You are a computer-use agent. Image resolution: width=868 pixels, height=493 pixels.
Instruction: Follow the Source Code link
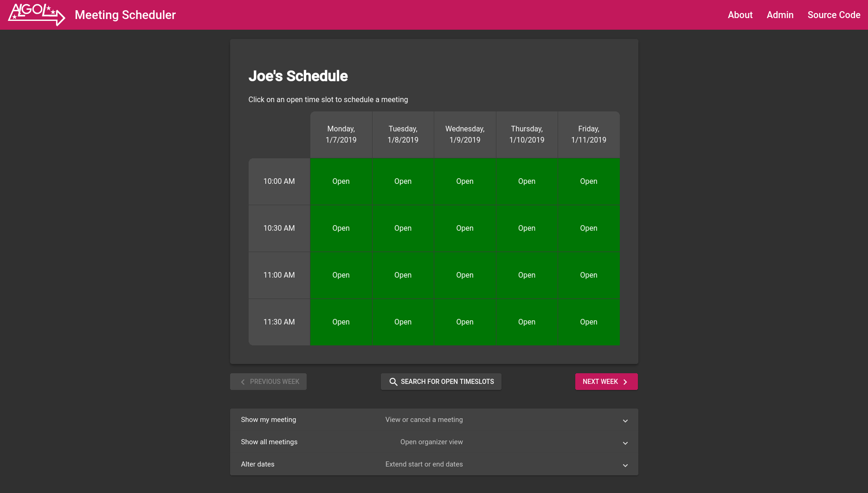(834, 15)
